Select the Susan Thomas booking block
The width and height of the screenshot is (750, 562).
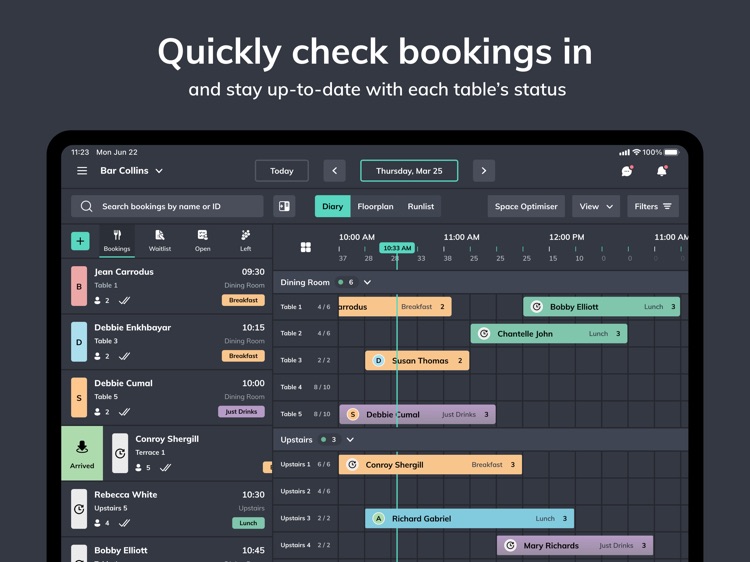417,360
